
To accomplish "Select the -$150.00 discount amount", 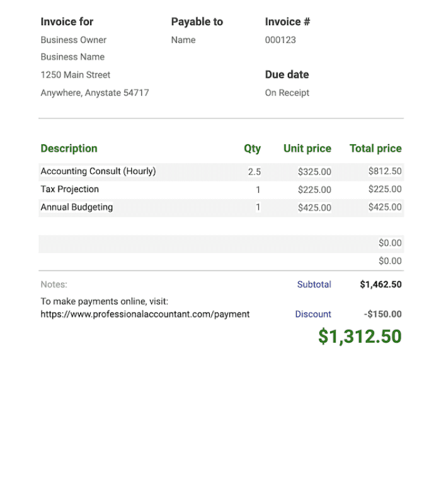I will pos(382,314).
